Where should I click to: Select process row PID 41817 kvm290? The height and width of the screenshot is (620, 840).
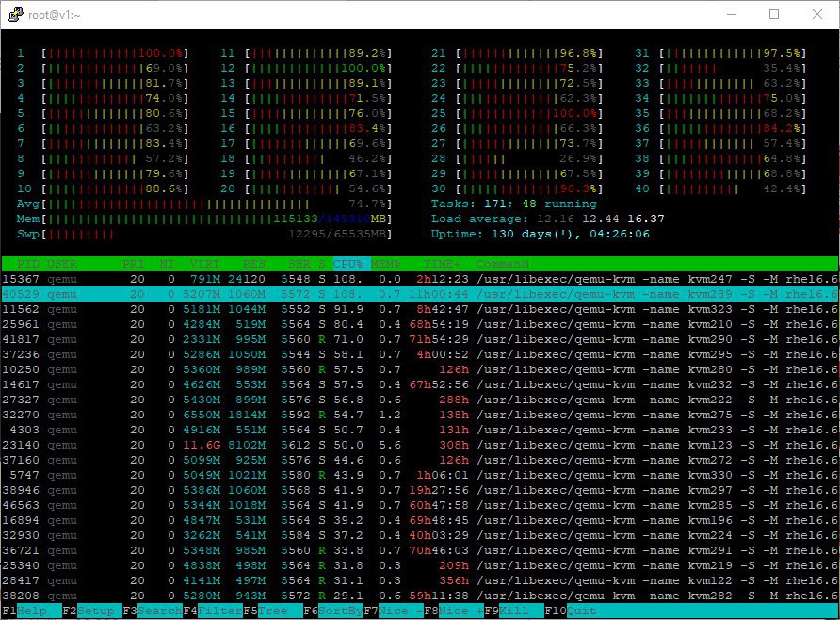[420, 339]
